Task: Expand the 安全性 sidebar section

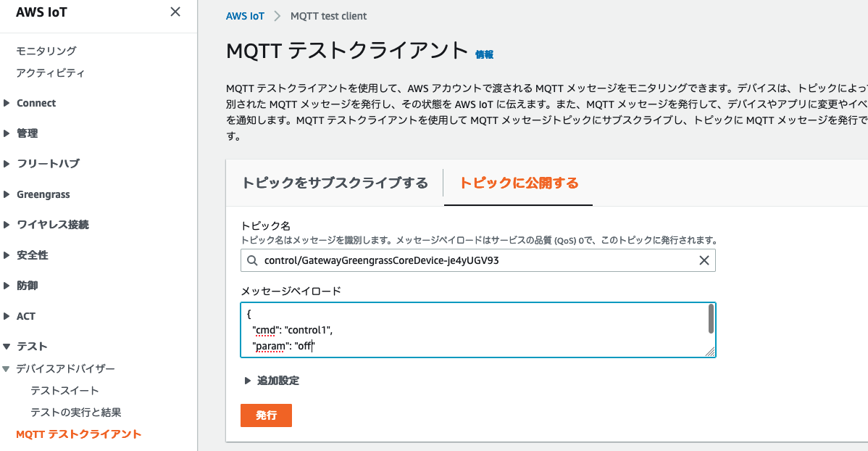Action: tap(32, 255)
